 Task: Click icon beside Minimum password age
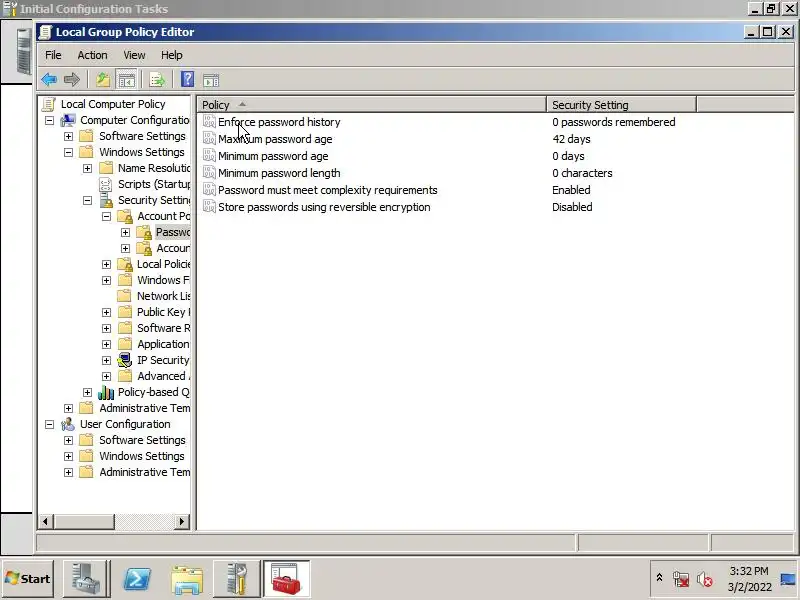pos(209,155)
